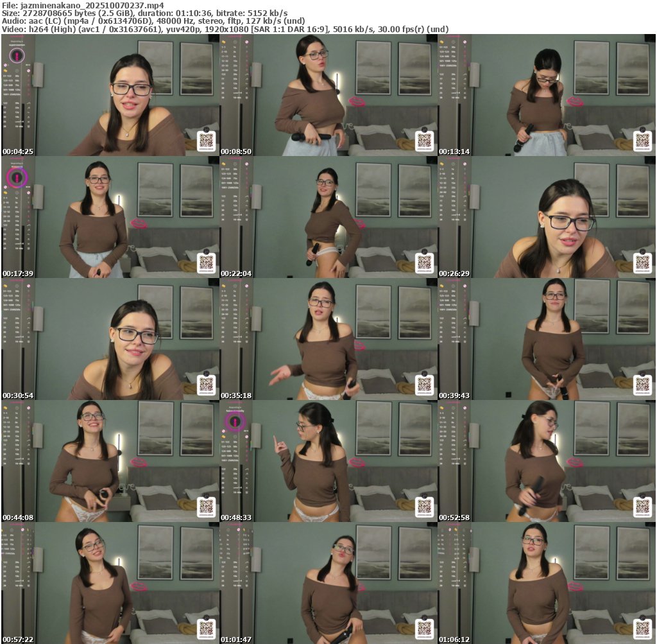
Task: Open the frame thumbnail timestamped 00:39:43
Action: point(547,339)
